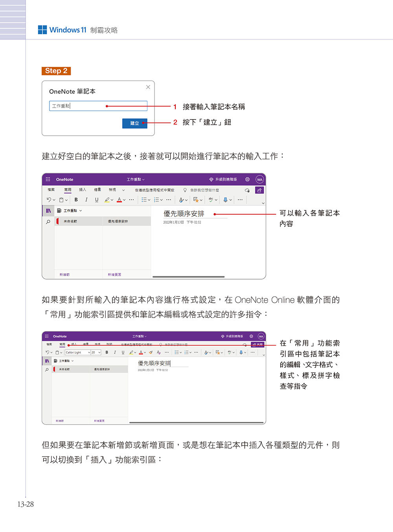The image size is (393, 532).
Task: Click 新增頁面 in the second OneNote screenshot
Action: tap(99, 421)
